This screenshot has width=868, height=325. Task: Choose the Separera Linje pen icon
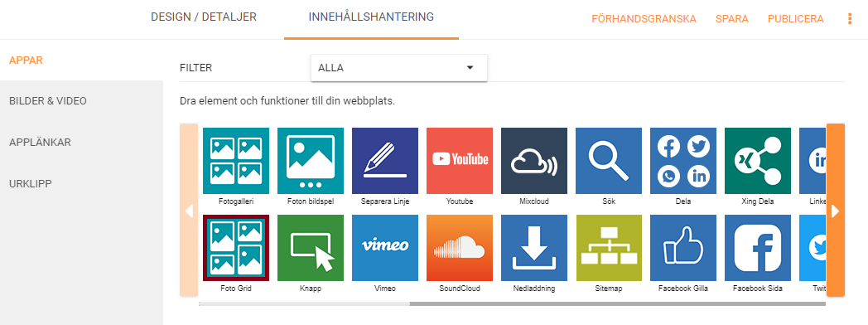pos(385,161)
